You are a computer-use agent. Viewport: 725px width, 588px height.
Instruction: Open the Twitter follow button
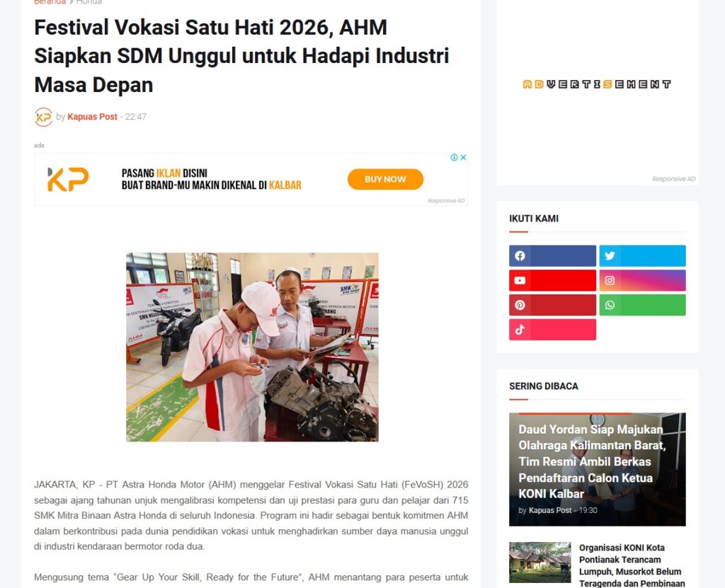[x=642, y=255]
